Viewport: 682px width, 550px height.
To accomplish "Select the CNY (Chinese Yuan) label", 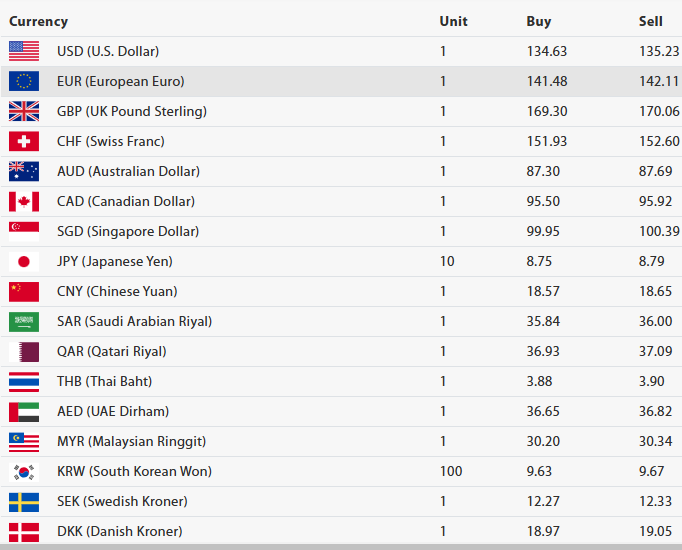I will tap(117, 291).
